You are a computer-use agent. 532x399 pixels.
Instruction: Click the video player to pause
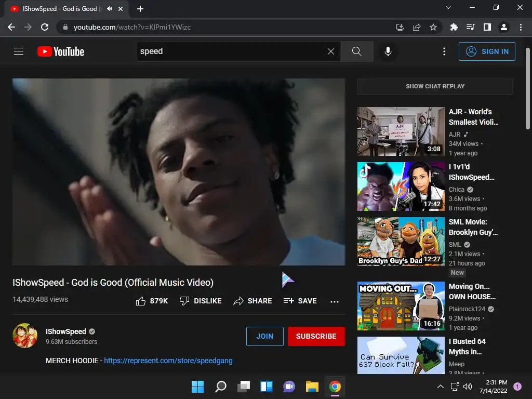[x=179, y=171]
